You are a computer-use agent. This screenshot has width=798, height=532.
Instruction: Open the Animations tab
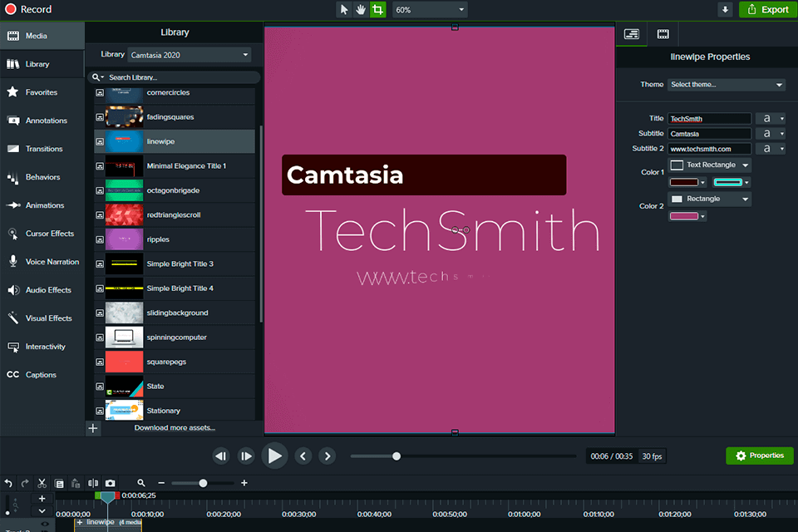(42, 205)
